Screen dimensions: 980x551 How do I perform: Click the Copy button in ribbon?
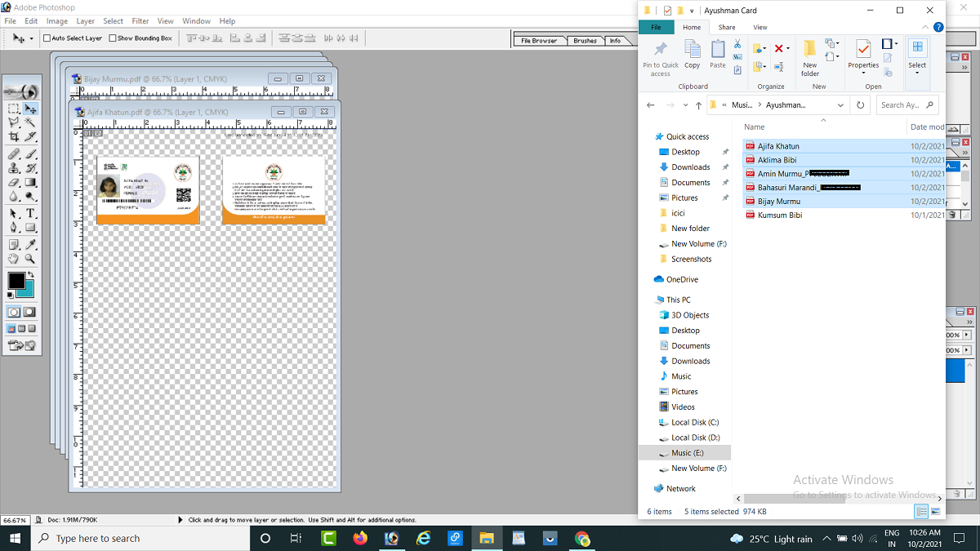point(692,56)
